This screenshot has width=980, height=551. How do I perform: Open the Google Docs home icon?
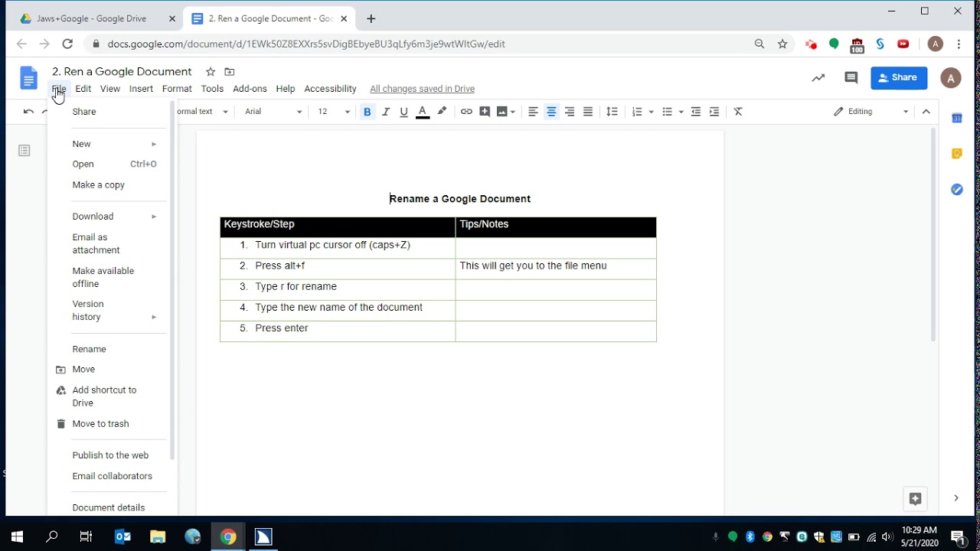[x=28, y=78]
